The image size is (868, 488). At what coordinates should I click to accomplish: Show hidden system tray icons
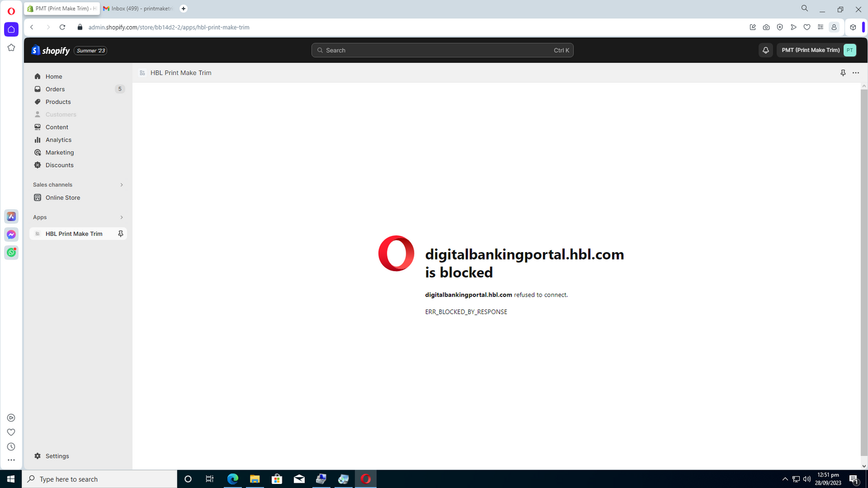pyautogui.click(x=785, y=479)
